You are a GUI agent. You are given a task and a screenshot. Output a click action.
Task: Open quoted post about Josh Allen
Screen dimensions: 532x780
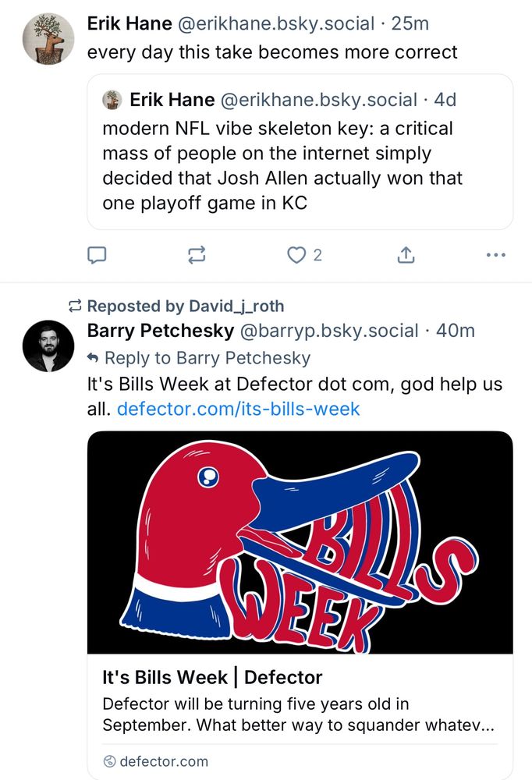300,152
